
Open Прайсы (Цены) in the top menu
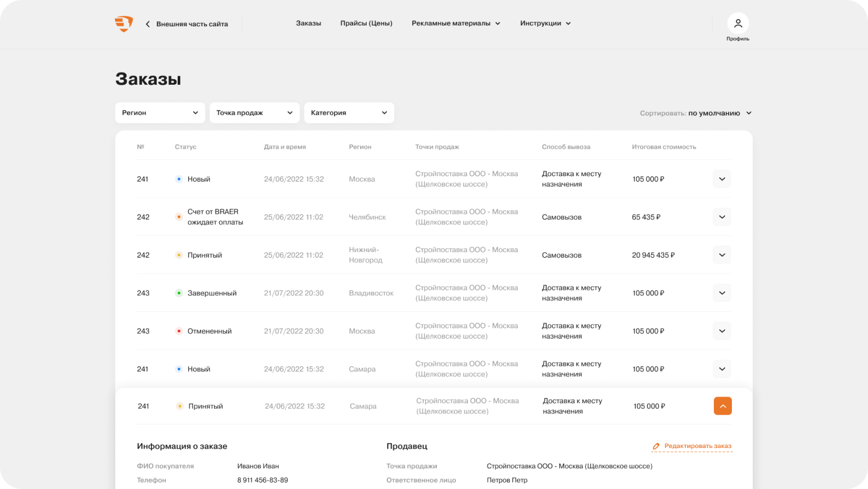click(x=366, y=24)
